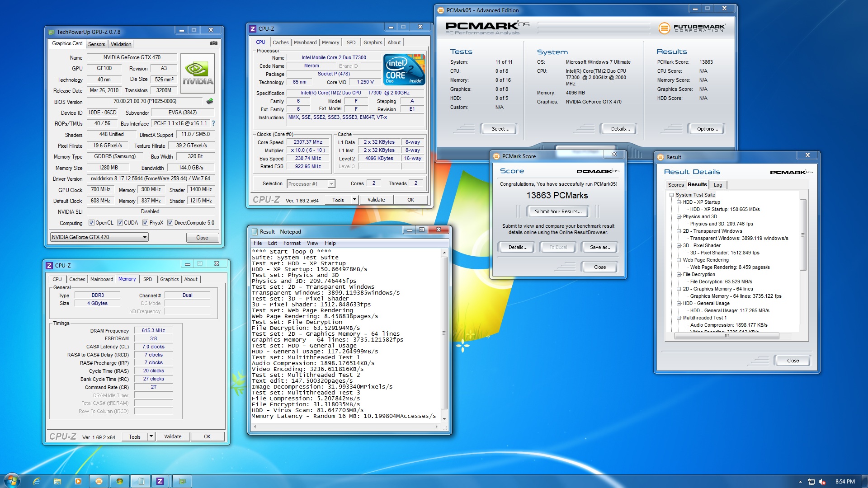Click the Notepad vertical scrollbar thumb

[x=444, y=333]
